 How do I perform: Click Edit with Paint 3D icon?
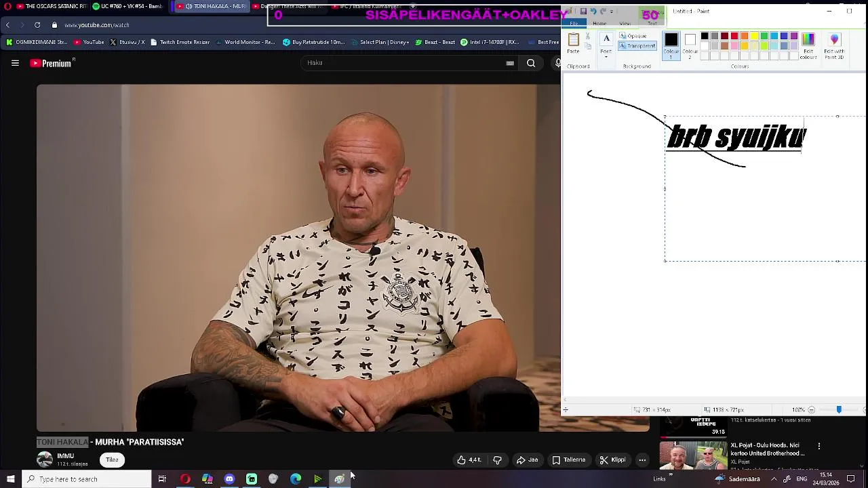click(834, 39)
